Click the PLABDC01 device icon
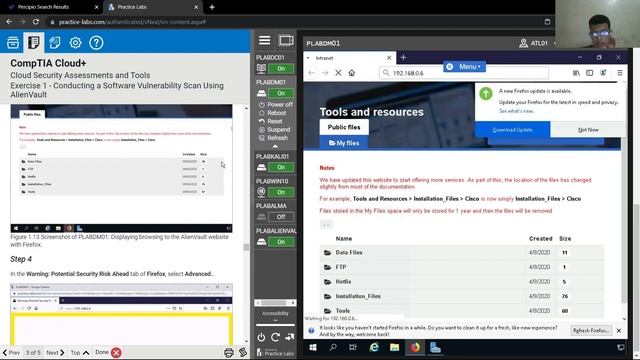Viewport: 640px width, 360px height. point(261,69)
